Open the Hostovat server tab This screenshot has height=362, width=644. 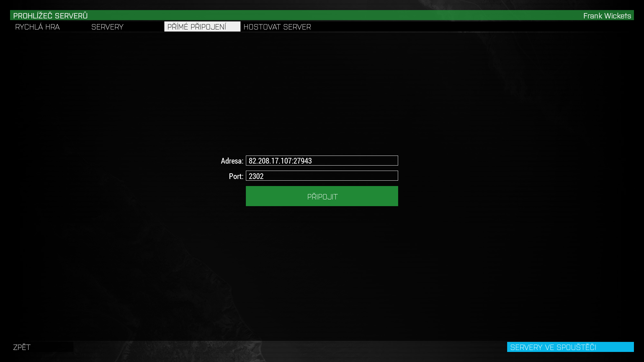coord(277,27)
